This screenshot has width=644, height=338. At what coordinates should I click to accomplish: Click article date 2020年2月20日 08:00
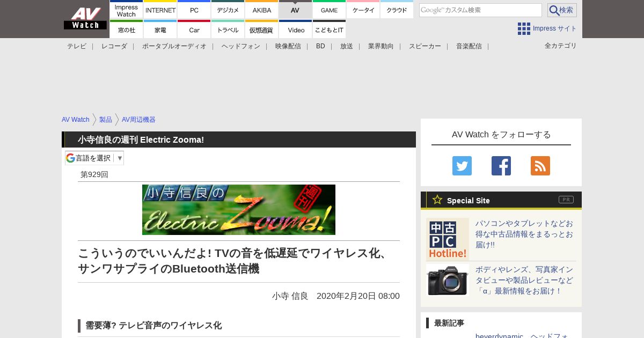(x=358, y=296)
